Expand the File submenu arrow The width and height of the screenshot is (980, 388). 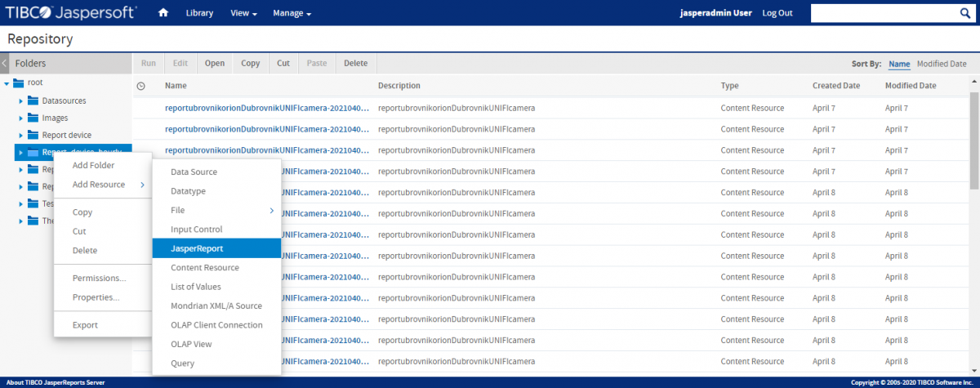[272, 211]
